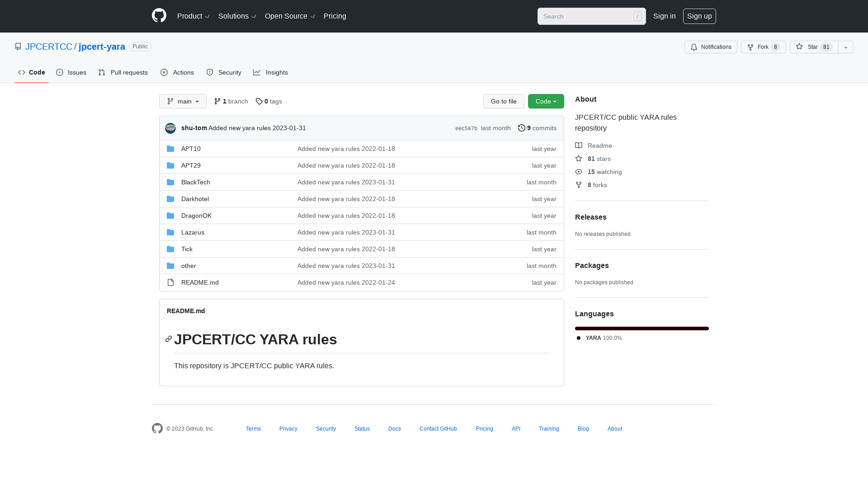Open the repository Security tab
The height and width of the screenshot is (488, 868).
pos(224,72)
